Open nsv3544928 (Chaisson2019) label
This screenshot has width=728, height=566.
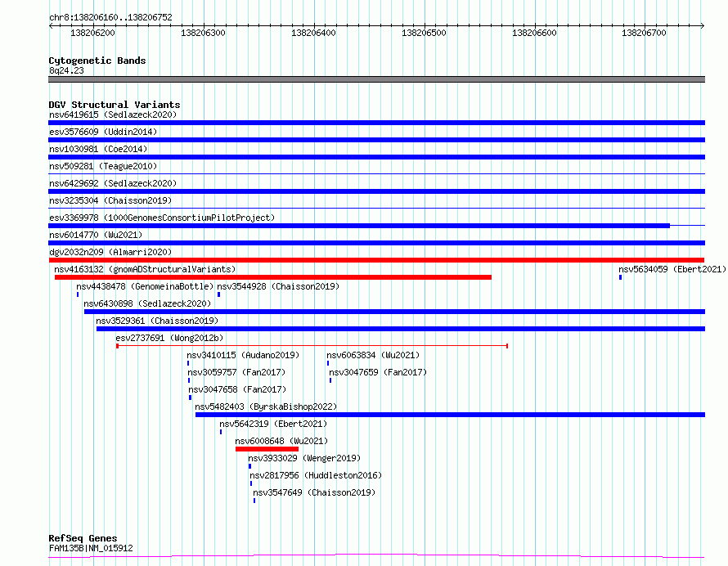pos(278,286)
